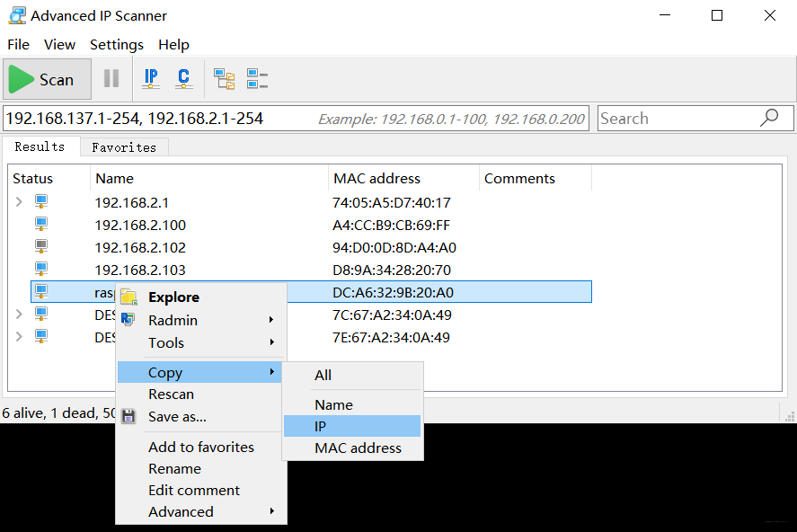Copy IP from the Copy submenu
Image resolution: width=797 pixels, height=532 pixels.
click(352, 426)
